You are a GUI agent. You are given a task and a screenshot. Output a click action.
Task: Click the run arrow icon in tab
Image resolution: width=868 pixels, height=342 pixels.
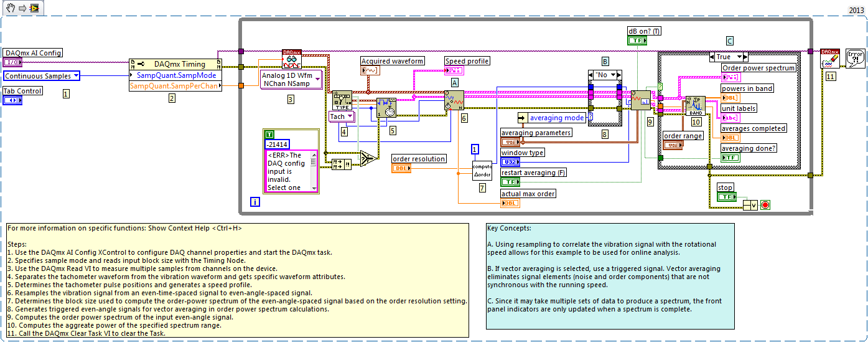(22, 7)
